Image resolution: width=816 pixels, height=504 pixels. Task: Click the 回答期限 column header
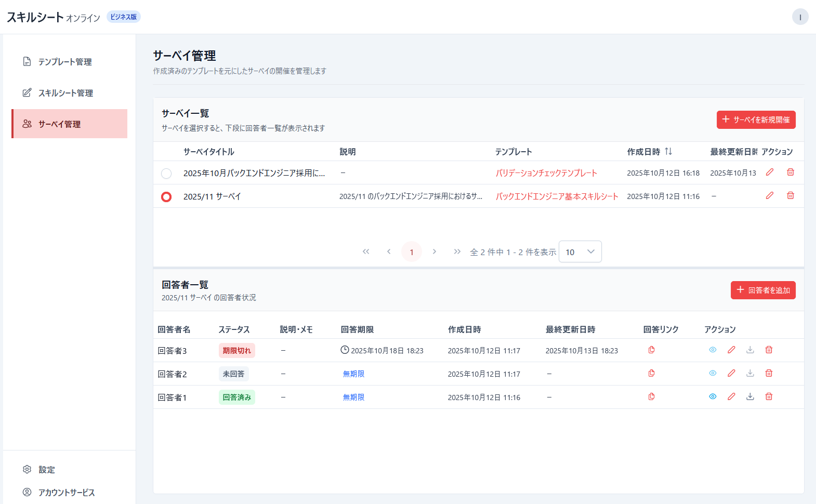(x=358, y=329)
